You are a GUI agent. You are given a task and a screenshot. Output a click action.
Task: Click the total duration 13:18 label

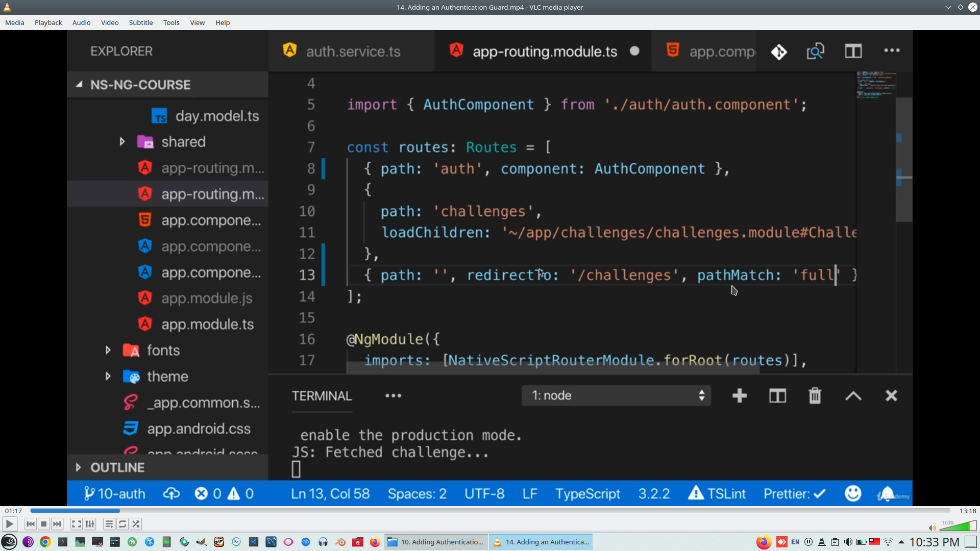click(967, 511)
